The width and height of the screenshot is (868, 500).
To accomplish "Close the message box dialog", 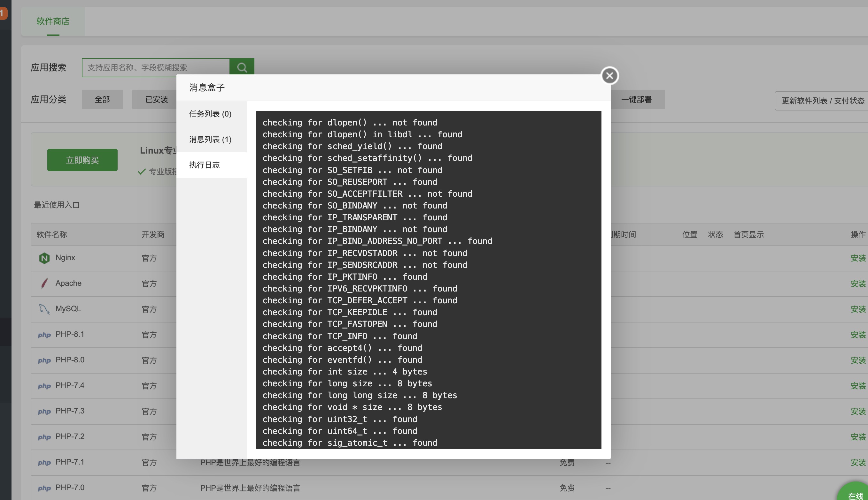I will tap(609, 76).
